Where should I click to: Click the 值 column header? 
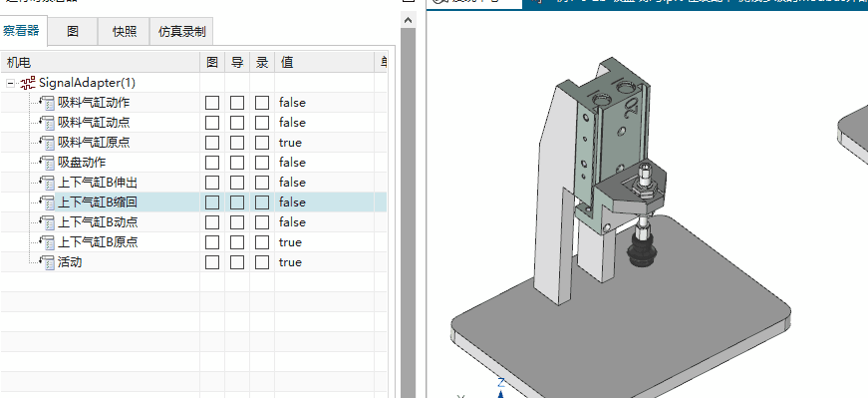pos(325,62)
